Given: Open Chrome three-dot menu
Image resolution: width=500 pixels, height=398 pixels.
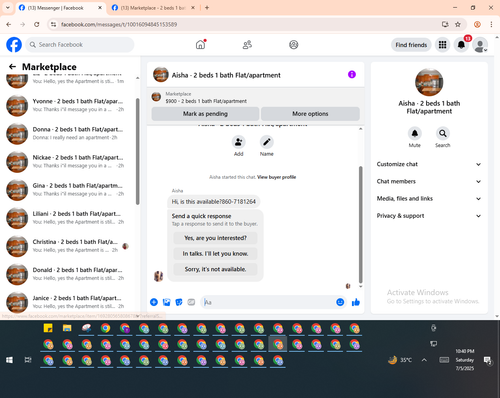Looking at the screenshot, I should [491, 24].
